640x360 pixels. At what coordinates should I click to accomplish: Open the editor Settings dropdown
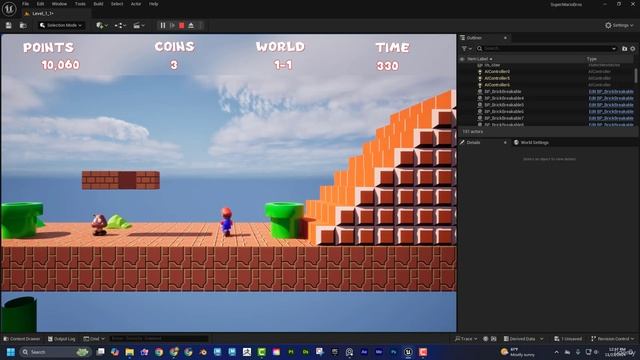pyautogui.click(x=619, y=25)
